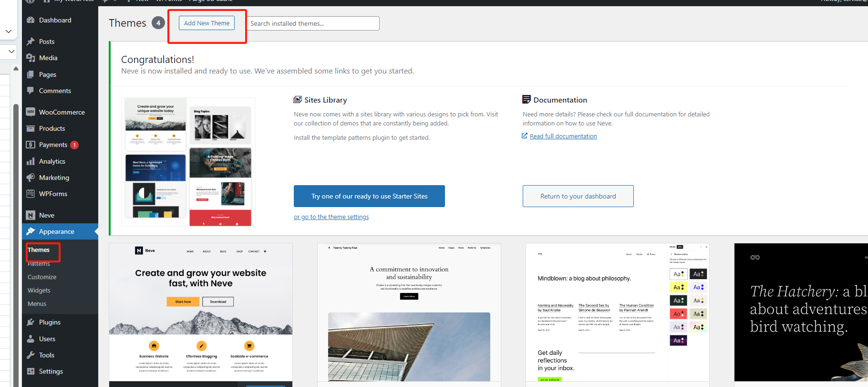Expand the upper chevron in the left panel
The width and height of the screenshot is (868, 387).
click(x=8, y=31)
